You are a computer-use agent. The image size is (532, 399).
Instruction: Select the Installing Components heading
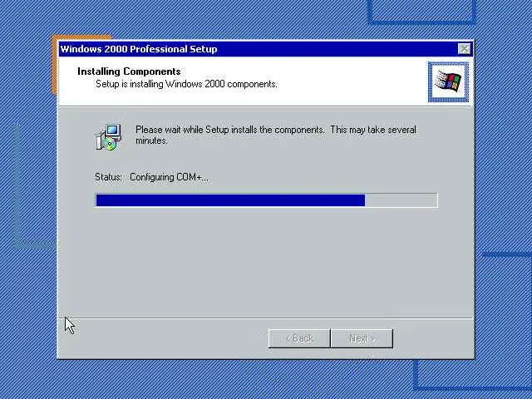(129, 71)
